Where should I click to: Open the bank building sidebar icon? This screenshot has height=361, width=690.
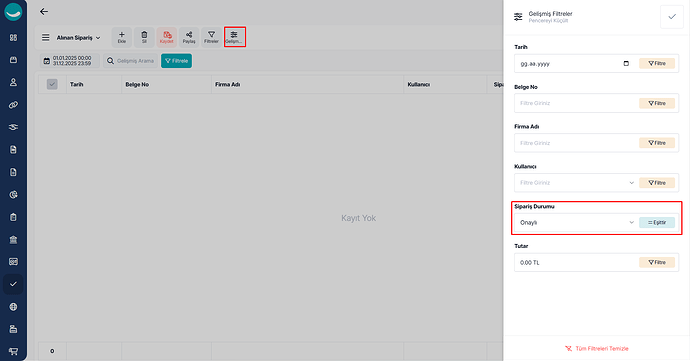13,239
